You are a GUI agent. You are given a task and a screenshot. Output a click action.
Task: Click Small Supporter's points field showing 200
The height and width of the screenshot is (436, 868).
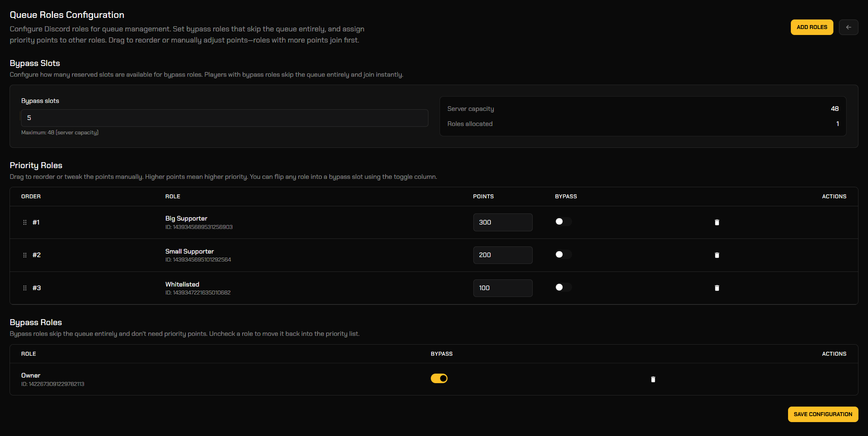tap(502, 255)
